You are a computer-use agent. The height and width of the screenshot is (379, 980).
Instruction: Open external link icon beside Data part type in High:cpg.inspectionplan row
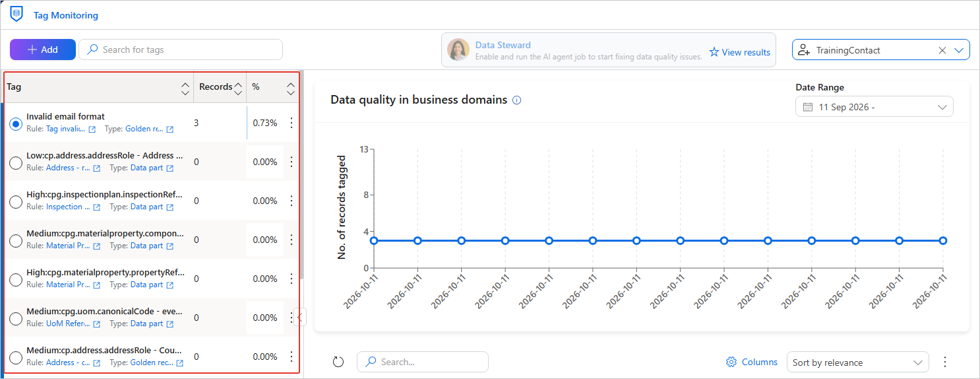(170, 207)
